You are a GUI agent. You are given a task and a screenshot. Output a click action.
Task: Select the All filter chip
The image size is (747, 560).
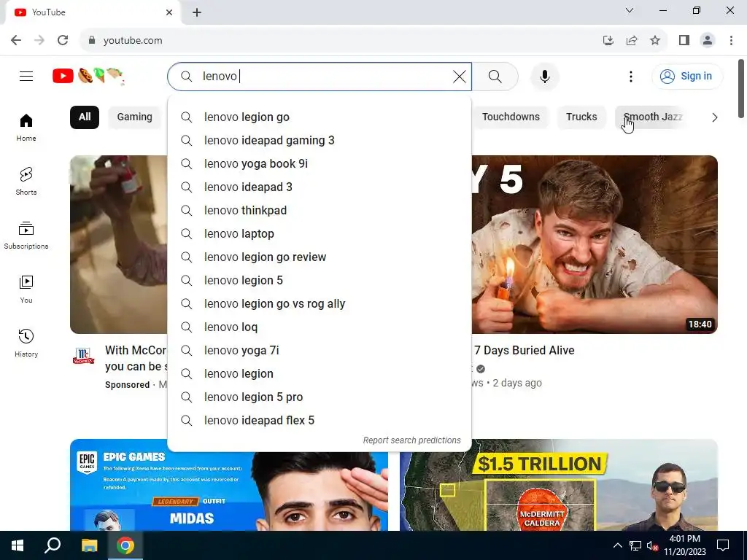click(85, 117)
